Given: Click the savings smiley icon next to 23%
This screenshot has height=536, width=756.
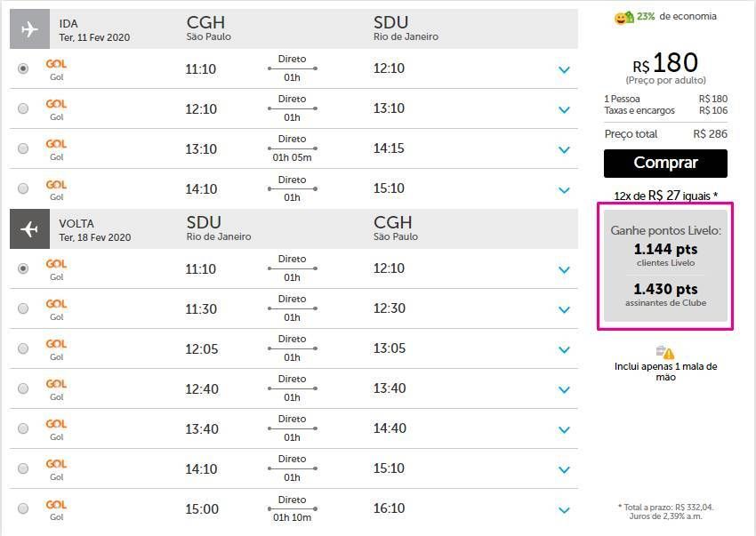Looking at the screenshot, I should click(x=623, y=17).
